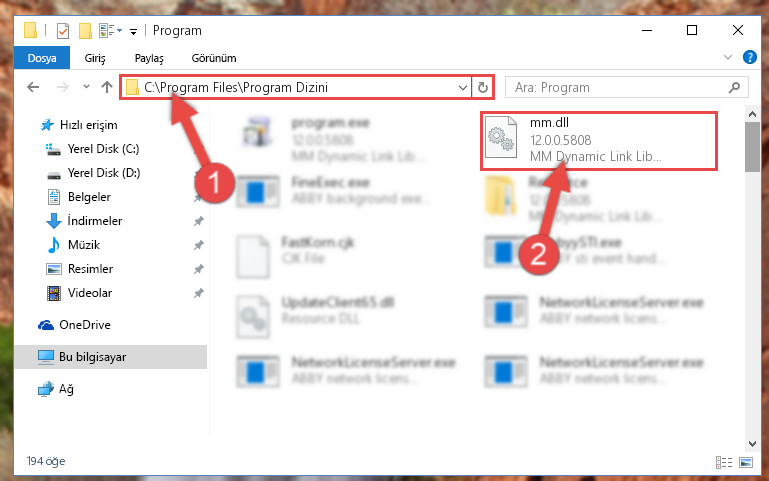The width and height of the screenshot is (769, 481).
Task: Open the Help question mark icon
Action: 749,57
